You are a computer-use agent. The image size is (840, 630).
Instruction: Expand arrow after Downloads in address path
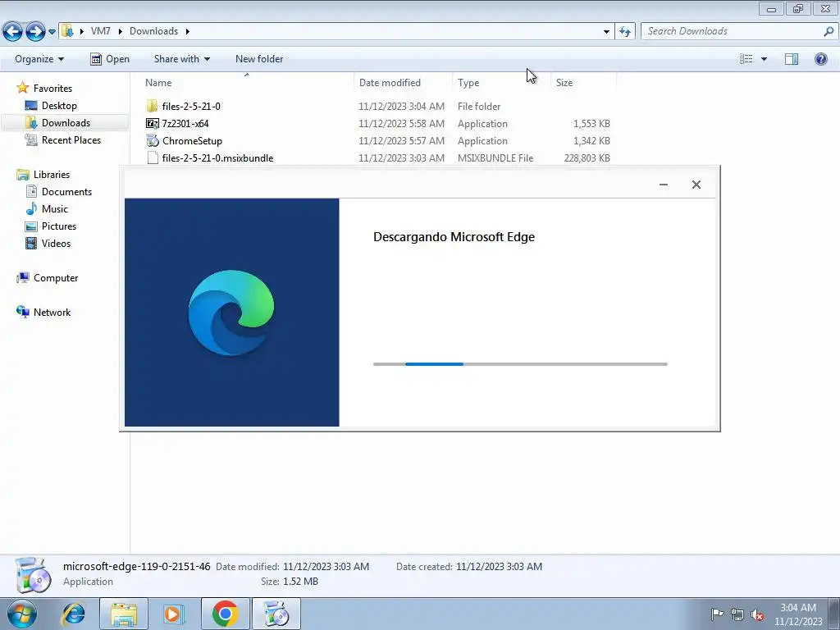(188, 31)
